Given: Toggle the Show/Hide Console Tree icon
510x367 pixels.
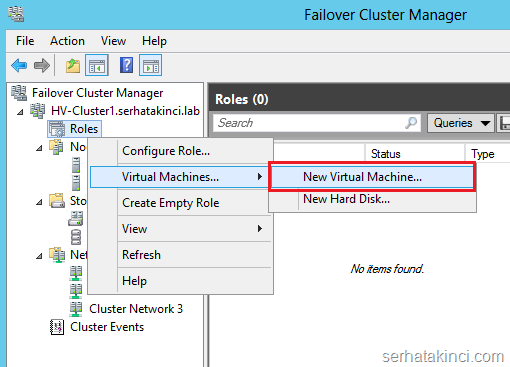Looking at the screenshot, I should [x=97, y=65].
